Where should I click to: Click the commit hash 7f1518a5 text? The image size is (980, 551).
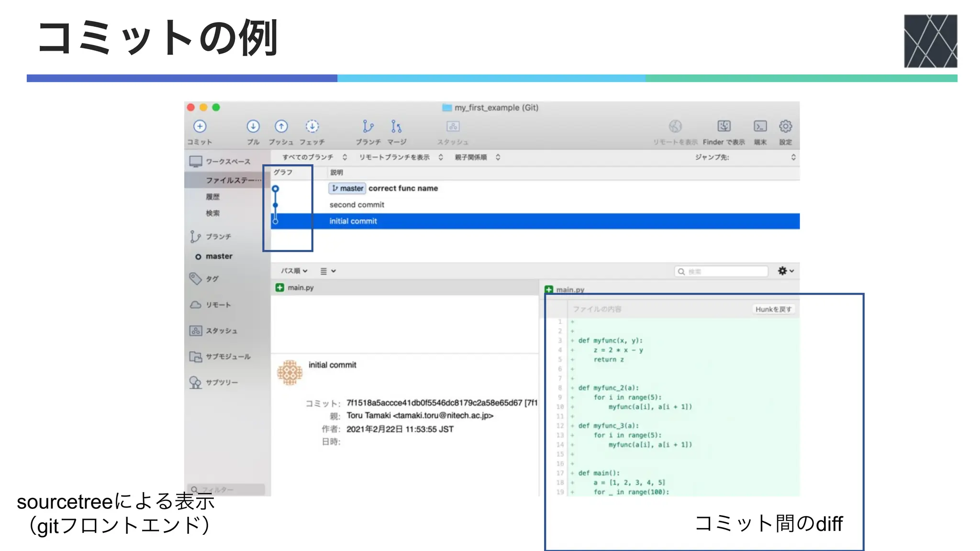coord(434,403)
